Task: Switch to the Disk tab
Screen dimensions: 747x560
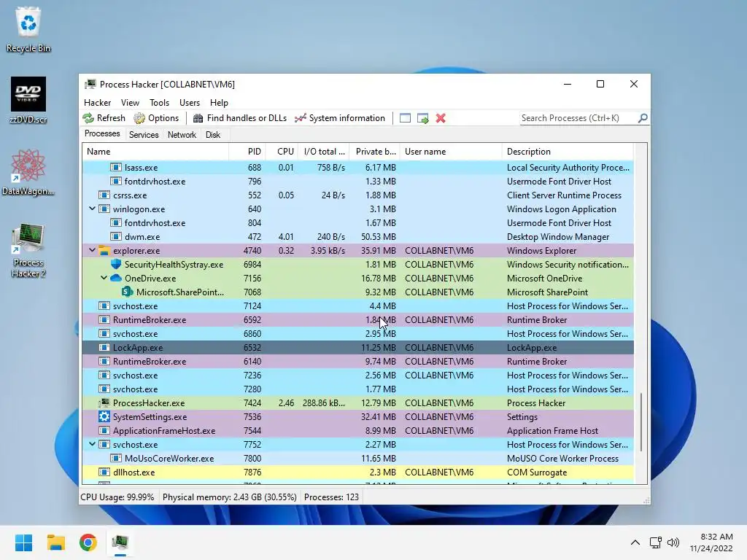Action: pos(213,135)
